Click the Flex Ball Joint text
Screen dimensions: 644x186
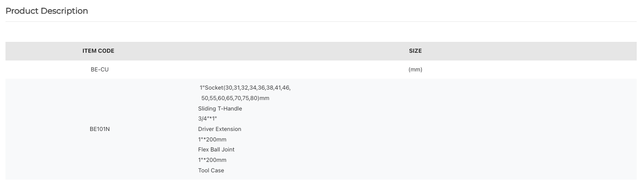point(216,150)
